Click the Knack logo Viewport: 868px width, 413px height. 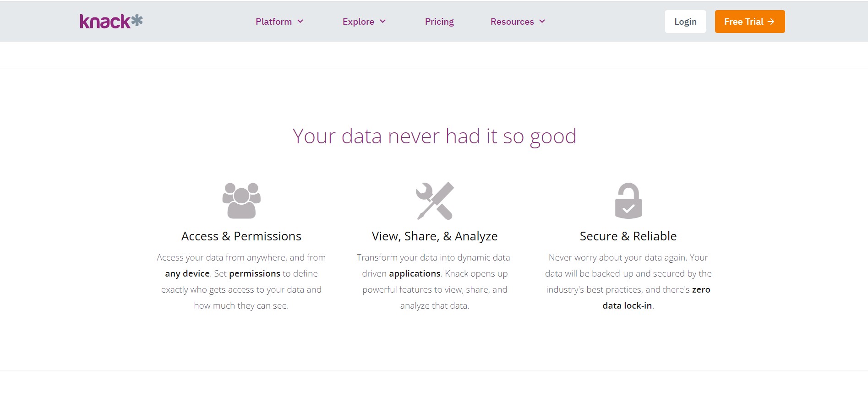coord(111,22)
